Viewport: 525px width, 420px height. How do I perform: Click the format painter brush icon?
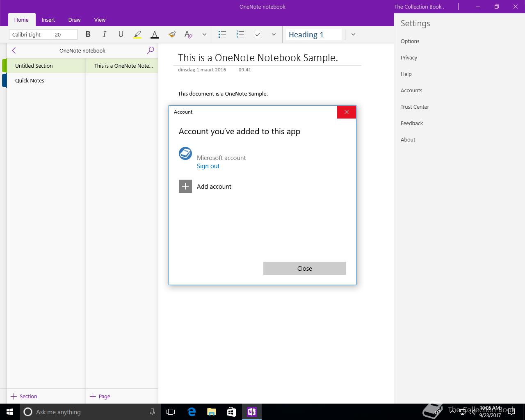pyautogui.click(x=172, y=34)
